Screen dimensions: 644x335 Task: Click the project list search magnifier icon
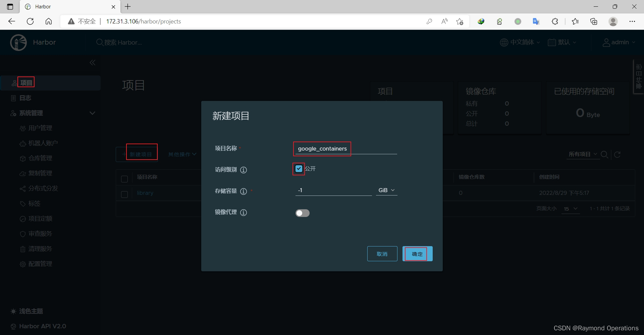tap(604, 154)
